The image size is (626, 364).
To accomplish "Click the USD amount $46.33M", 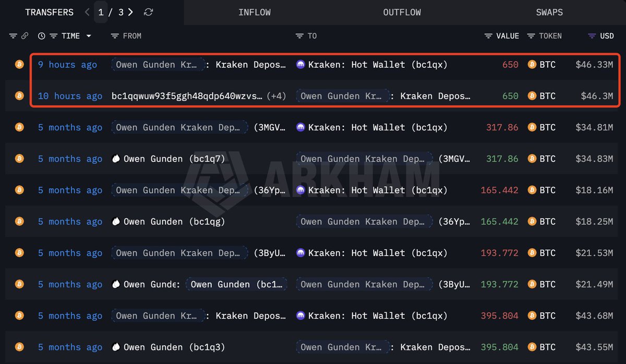I will (x=594, y=65).
